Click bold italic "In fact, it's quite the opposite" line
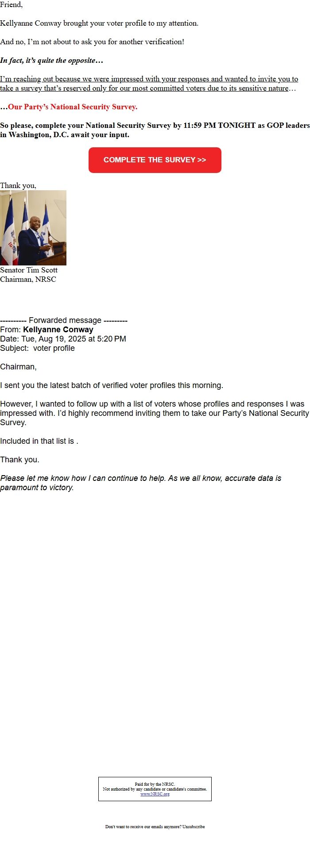 (51, 61)
